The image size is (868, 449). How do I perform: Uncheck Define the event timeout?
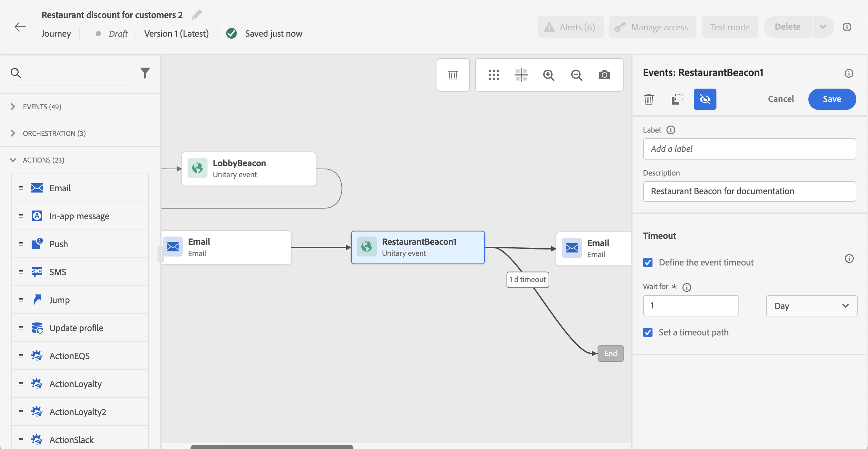click(648, 262)
